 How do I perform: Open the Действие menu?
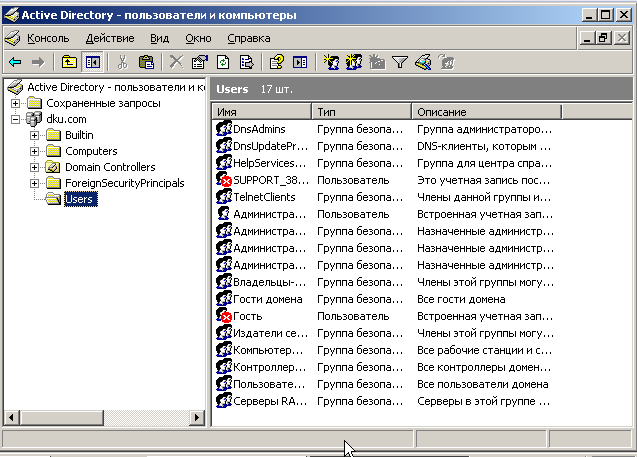(110, 38)
